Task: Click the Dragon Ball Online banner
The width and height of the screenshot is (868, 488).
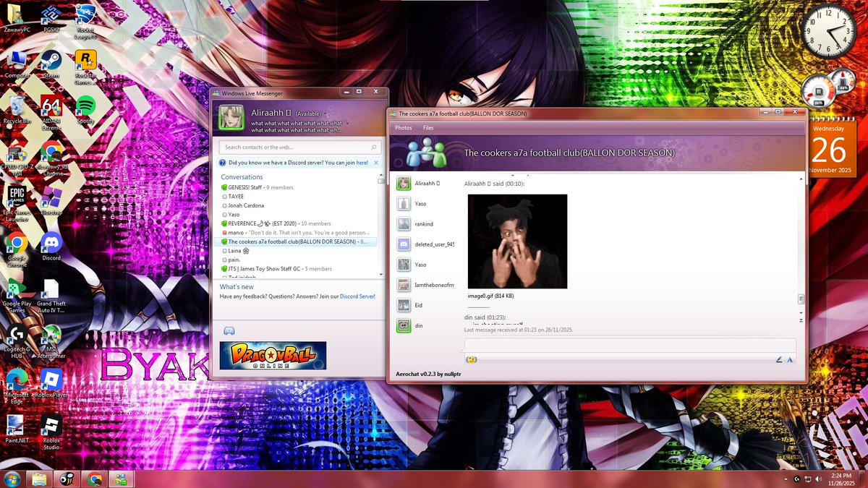Action: [x=273, y=356]
